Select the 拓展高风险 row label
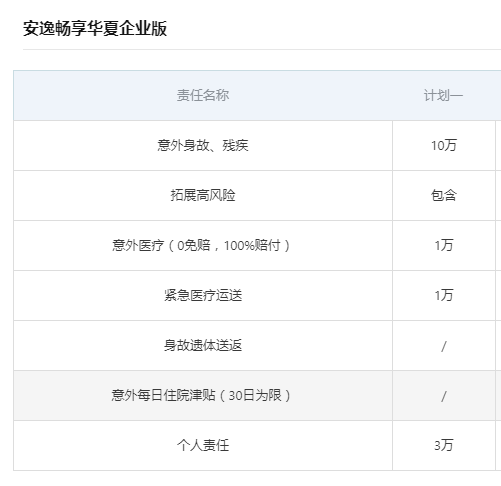Image resolution: width=501 pixels, height=486 pixels. tap(203, 195)
